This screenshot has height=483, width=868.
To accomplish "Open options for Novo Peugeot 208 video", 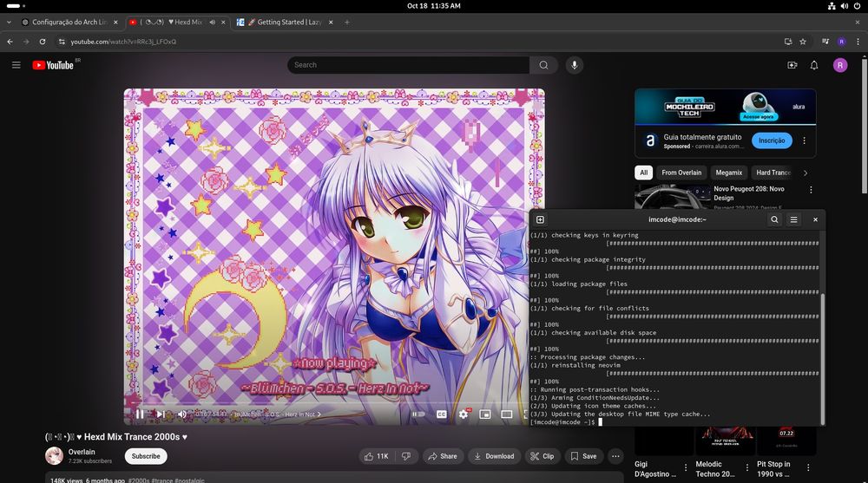I will [x=811, y=190].
